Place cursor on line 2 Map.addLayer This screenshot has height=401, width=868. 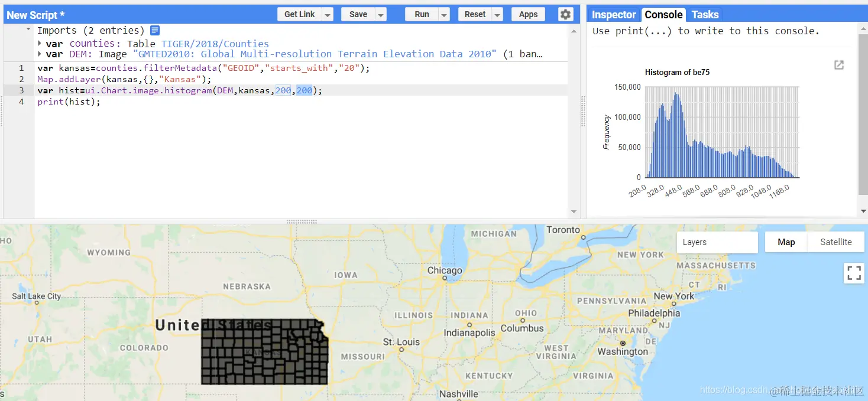click(69, 79)
